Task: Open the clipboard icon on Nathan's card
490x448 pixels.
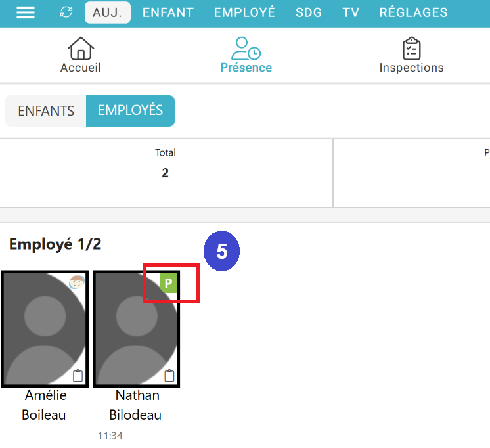Action: click(169, 376)
